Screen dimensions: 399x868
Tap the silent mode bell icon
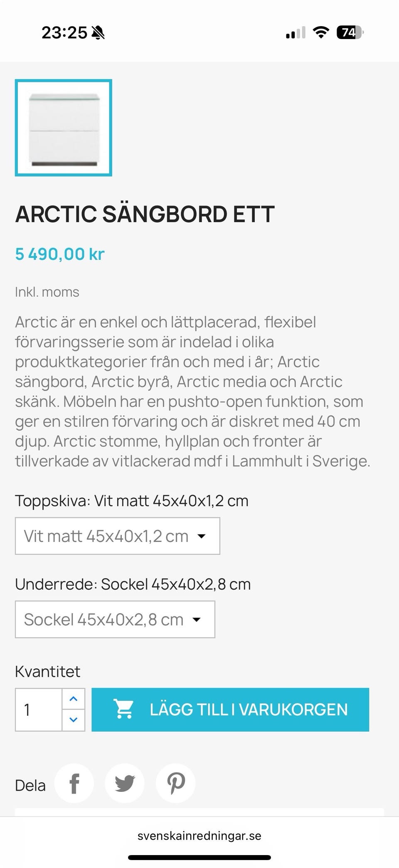(x=99, y=32)
